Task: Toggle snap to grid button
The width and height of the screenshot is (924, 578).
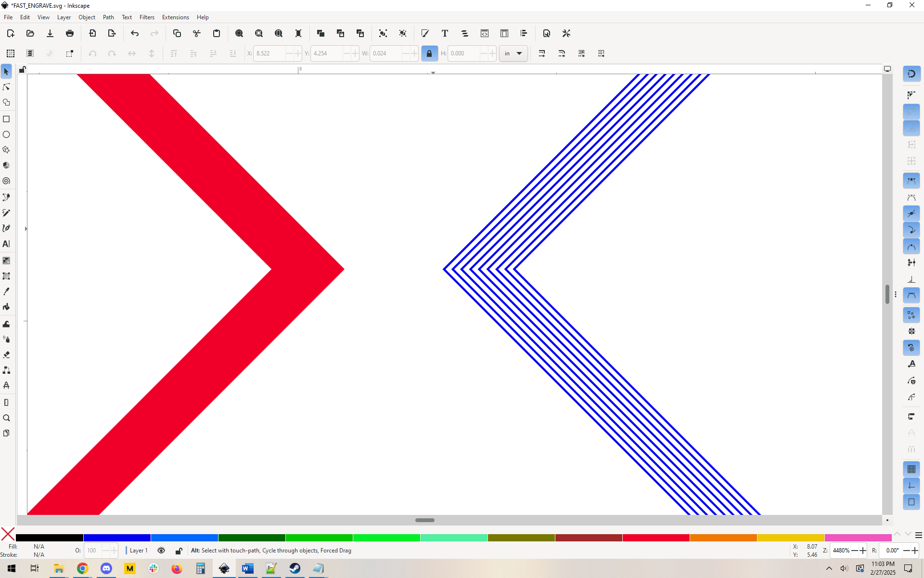Action: (x=911, y=469)
